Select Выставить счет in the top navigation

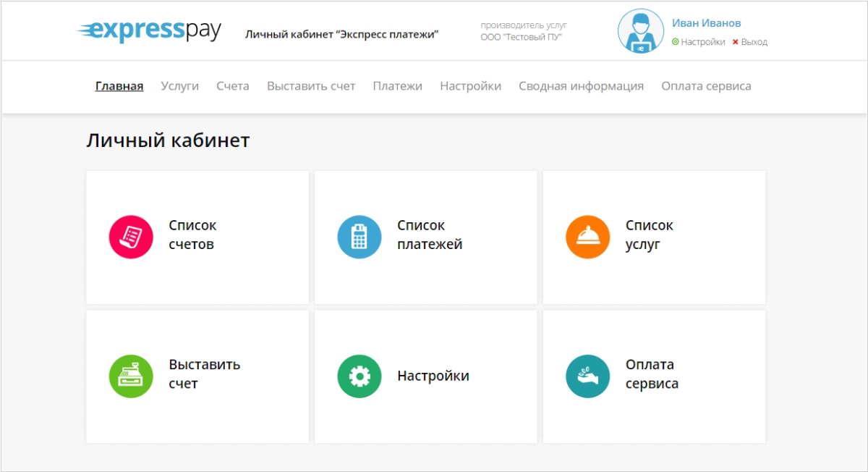pos(311,86)
